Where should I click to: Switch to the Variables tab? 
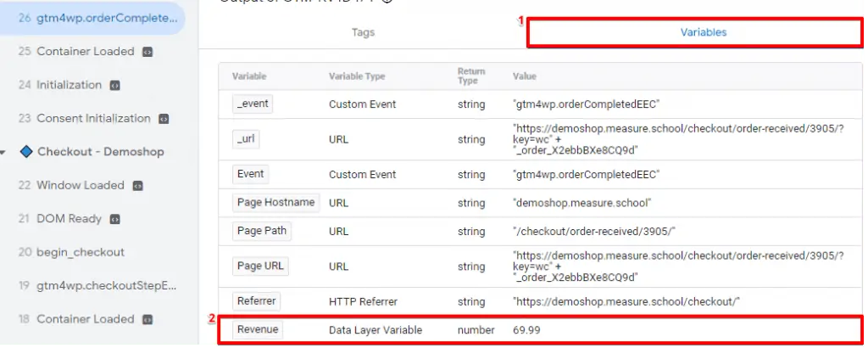tap(703, 32)
